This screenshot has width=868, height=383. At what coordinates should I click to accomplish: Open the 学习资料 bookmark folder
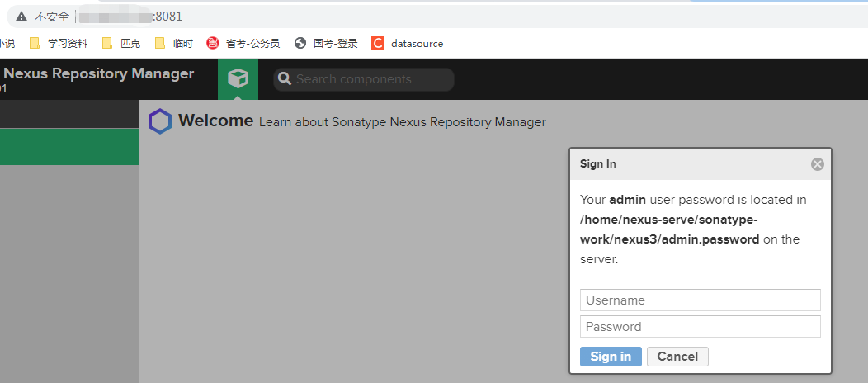click(x=59, y=44)
